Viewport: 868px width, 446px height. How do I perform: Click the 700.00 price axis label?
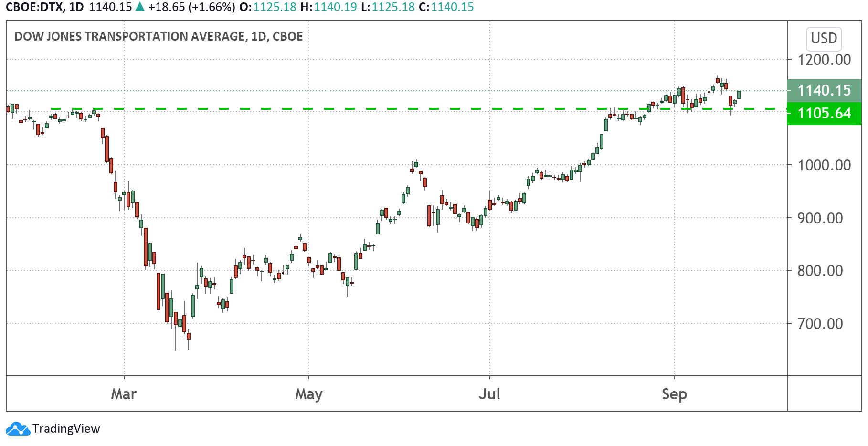tap(820, 324)
